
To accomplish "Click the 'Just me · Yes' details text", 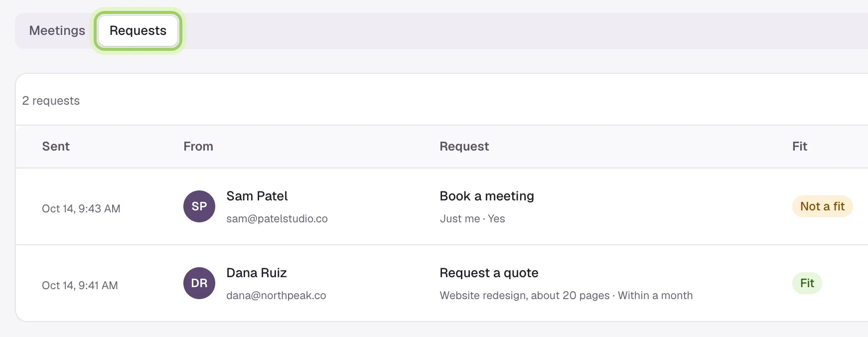I will [472, 219].
